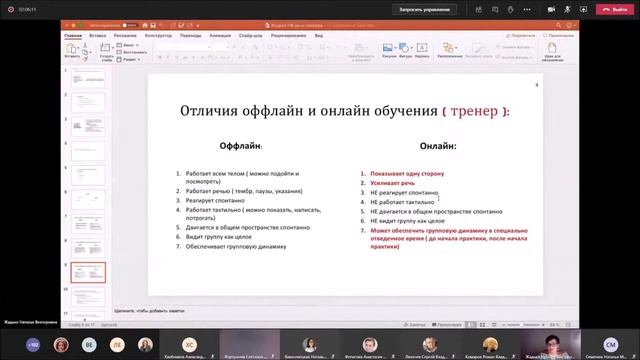
Task: Open the Section (Раздел) dropdown
Action: click(129, 60)
